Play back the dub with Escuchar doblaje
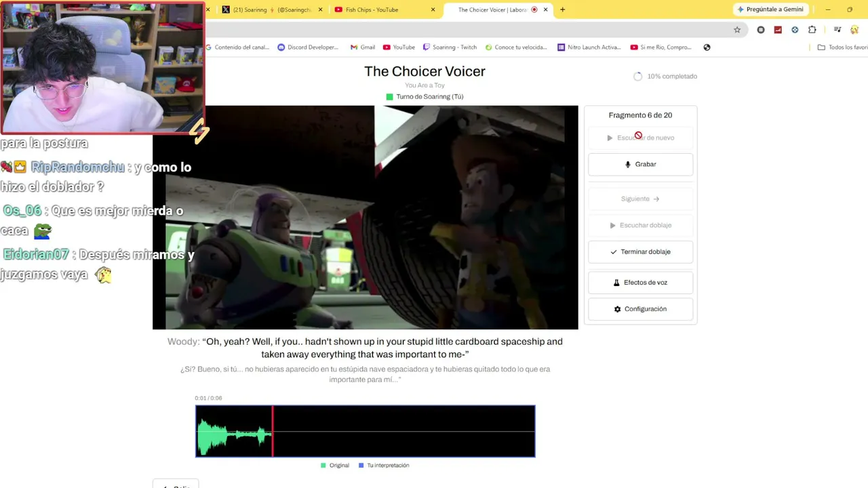This screenshot has width=868, height=488. pyautogui.click(x=640, y=225)
